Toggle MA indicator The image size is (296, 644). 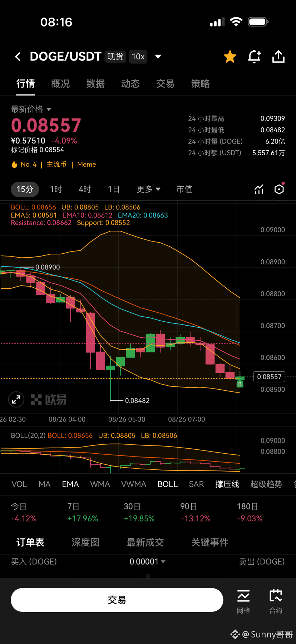click(44, 484)
